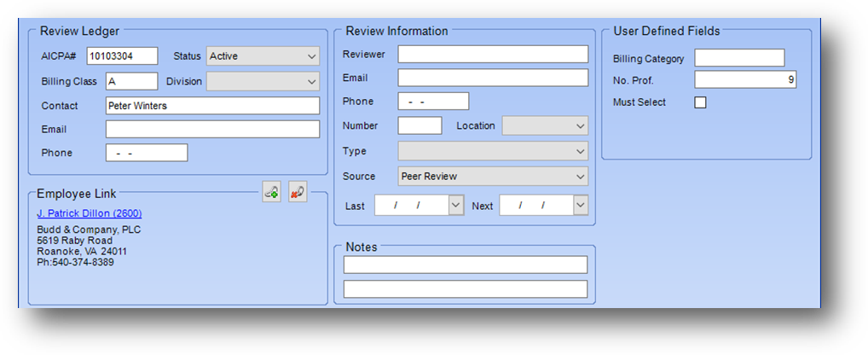This screenshot has width=868, height=355.
Task: Click the 5619 Raby Road address line
Action: [75, 241]
